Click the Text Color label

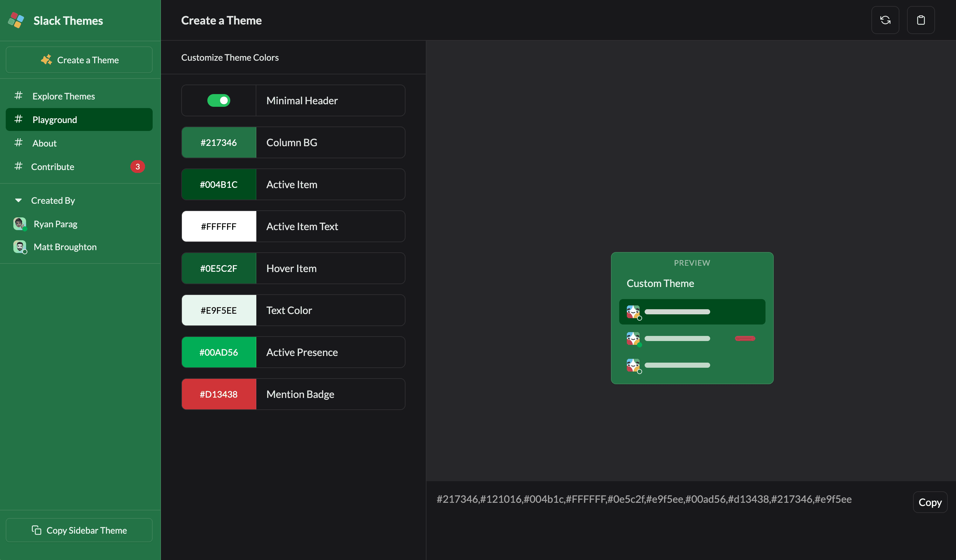[289, 311]
